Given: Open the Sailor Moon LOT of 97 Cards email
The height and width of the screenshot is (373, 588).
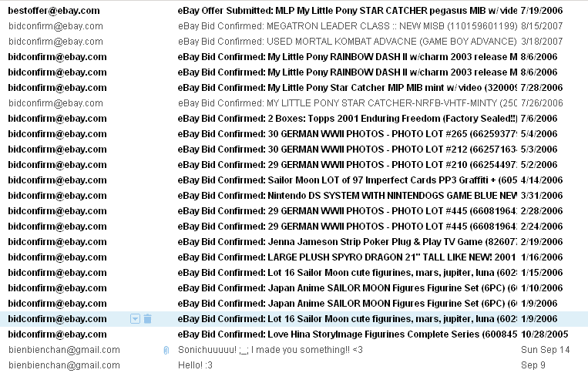Looking at the screenshot, I should (x=348, y=180).
